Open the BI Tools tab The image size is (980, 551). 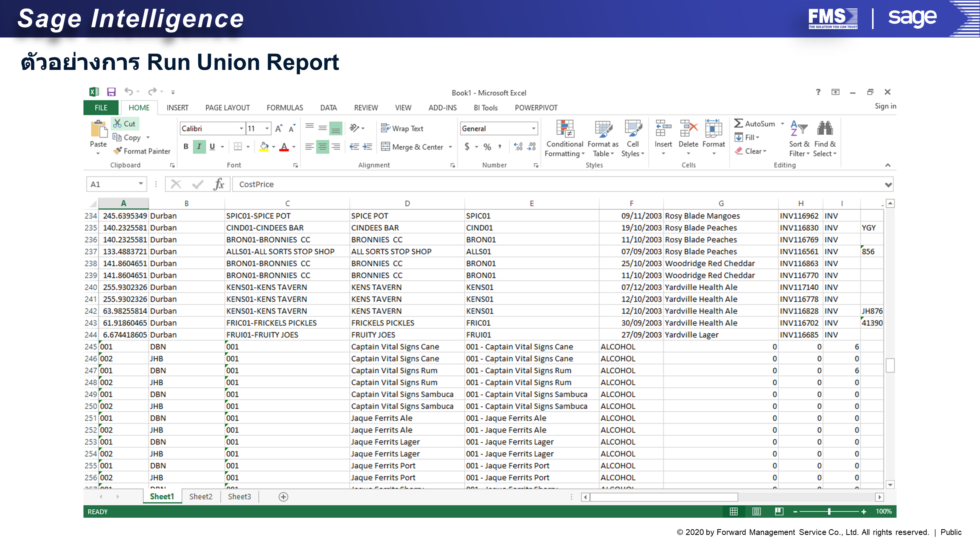(485, 108)
